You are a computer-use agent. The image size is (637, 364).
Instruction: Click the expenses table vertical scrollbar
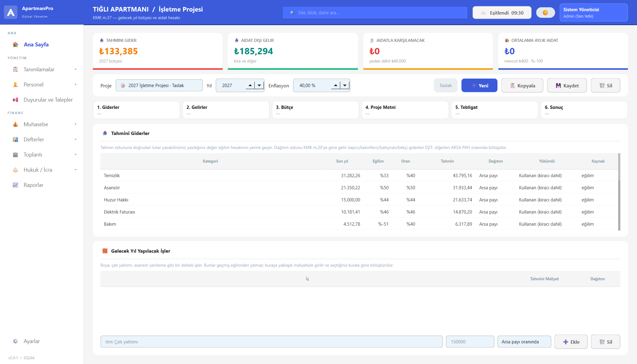[619, 192]
